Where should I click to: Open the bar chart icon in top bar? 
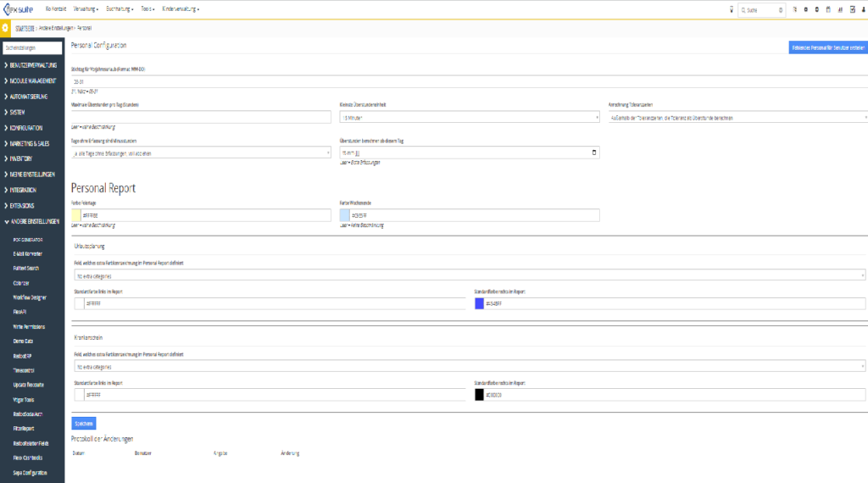(x=840, y=9)
